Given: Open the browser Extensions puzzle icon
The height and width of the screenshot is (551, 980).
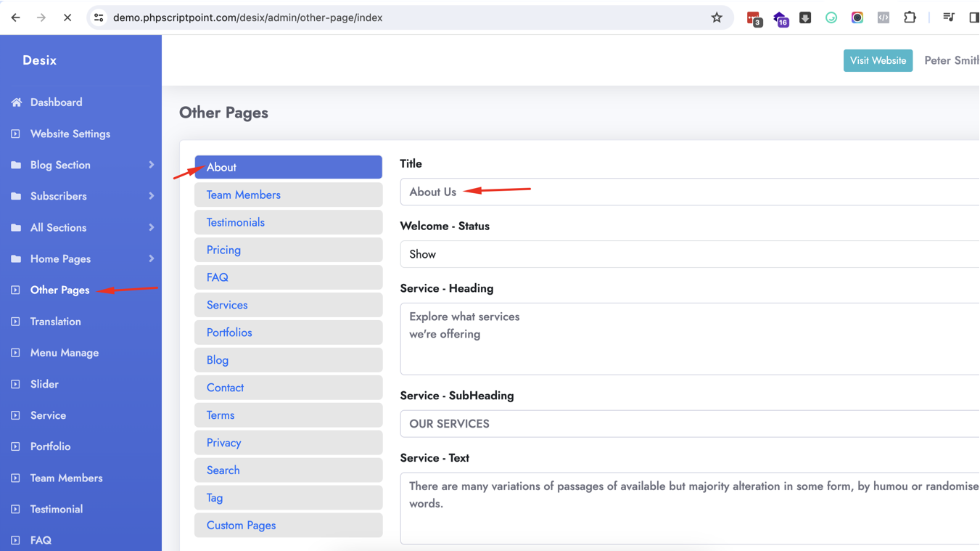Looking at the screenshot, I should click(910, 17).
